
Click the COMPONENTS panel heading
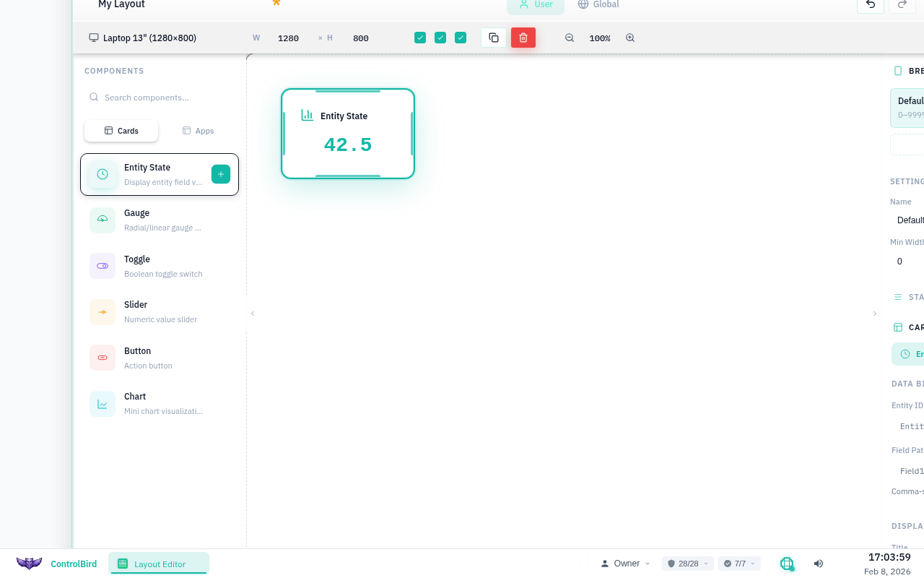click(x=114, y=71)
